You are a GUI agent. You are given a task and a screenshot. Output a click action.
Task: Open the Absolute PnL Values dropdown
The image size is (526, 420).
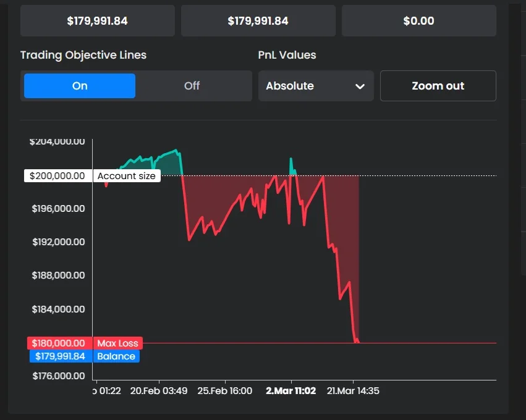(x=315, y=86)
